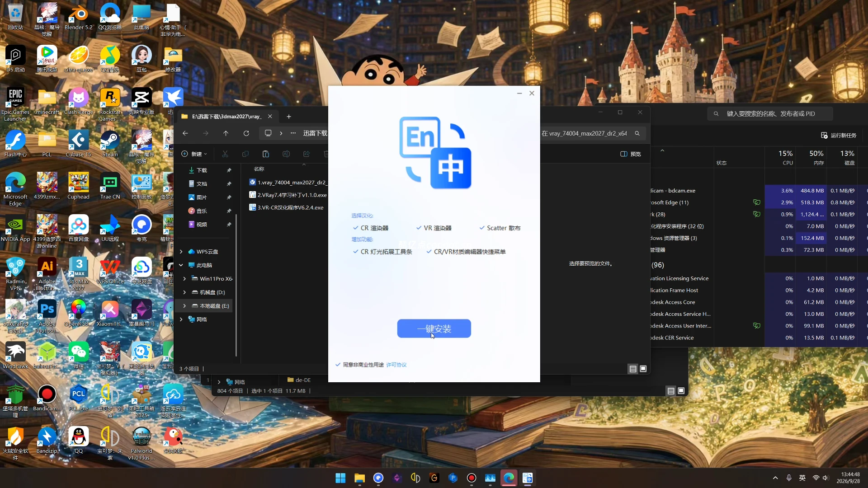Toggle the VR 渲染器 checkbox
The width and height of the screenshot is (868, 488).
[x=419, y=228]
